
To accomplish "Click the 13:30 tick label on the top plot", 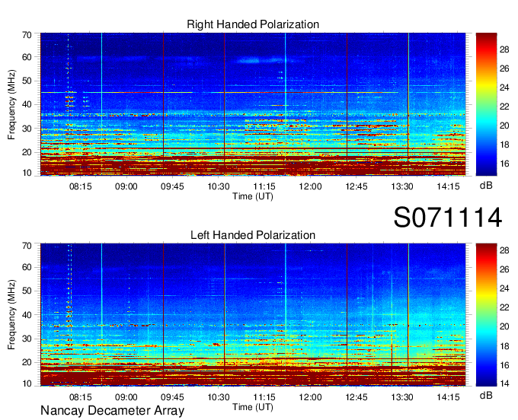I will (402, 186).
